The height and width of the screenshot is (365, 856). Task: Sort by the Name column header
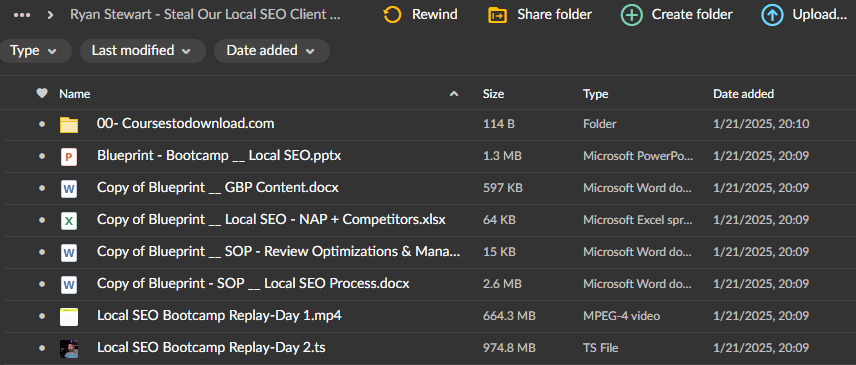[x=75, y=94]
